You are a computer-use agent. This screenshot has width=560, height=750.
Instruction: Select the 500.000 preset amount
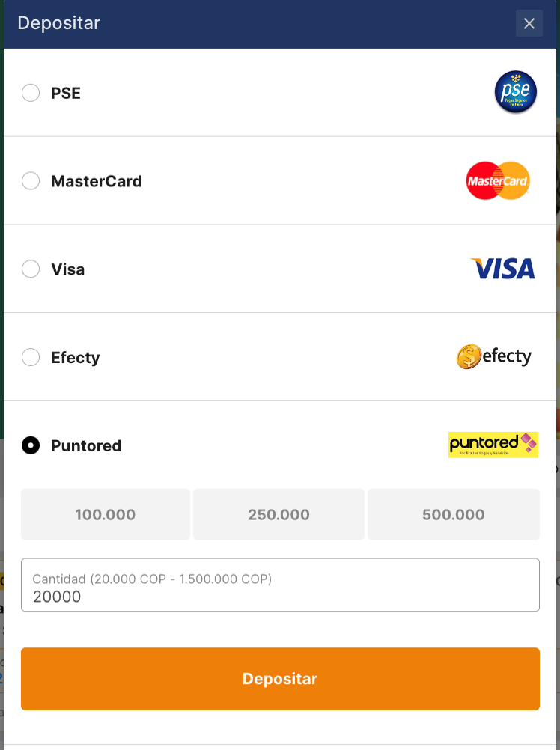[453, 514]
